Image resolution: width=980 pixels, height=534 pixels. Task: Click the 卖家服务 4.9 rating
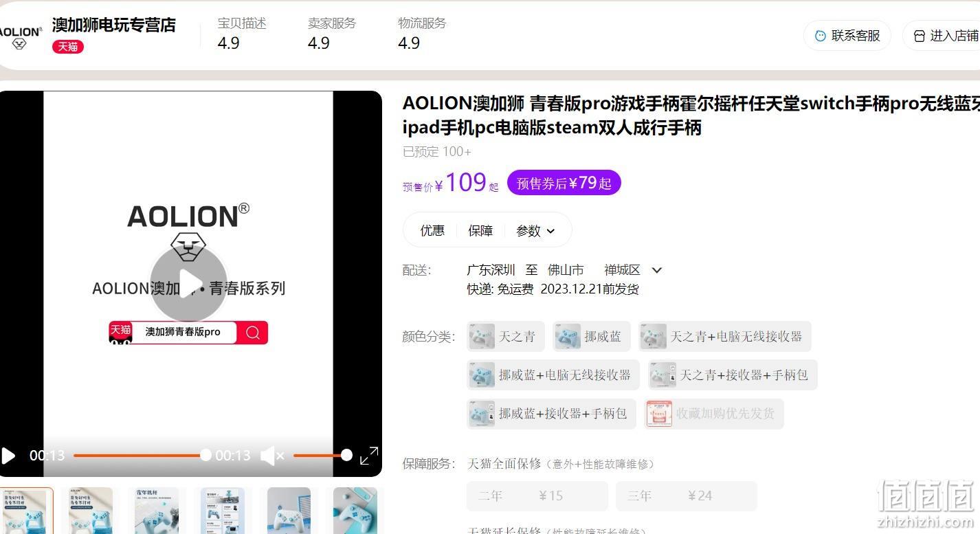[x=332, y=34]
